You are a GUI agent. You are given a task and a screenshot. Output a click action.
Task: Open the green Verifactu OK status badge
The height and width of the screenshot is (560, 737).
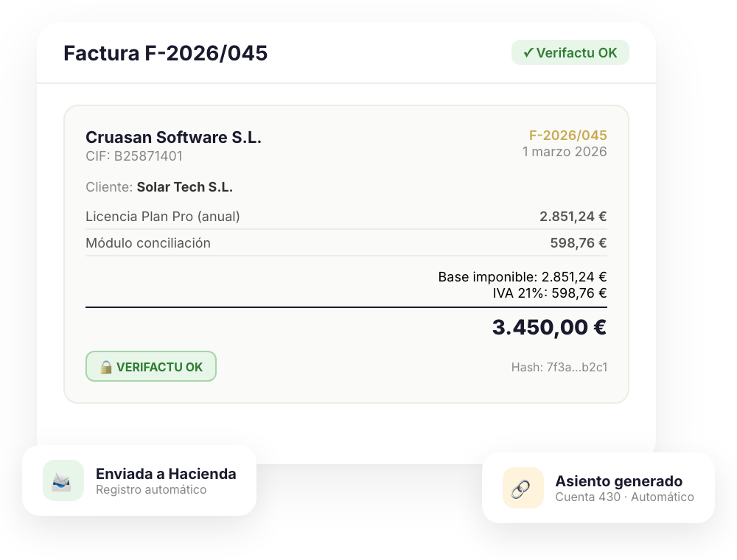click(x=570, y=52)
